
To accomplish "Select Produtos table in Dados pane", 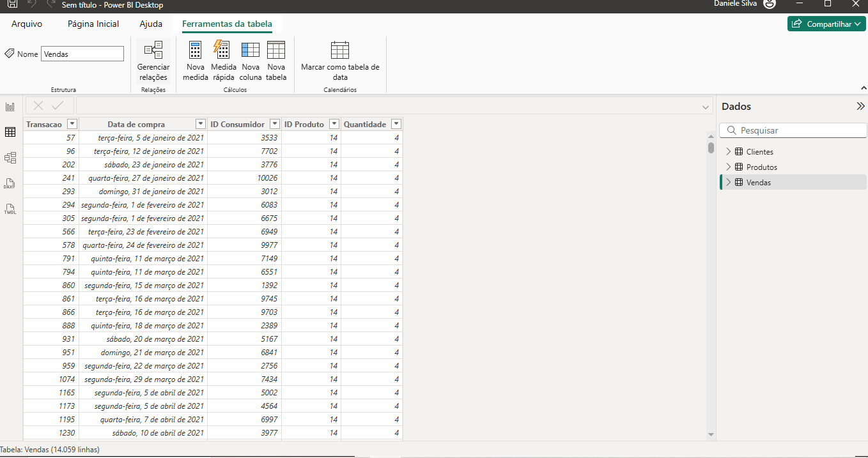I will 793,167.
